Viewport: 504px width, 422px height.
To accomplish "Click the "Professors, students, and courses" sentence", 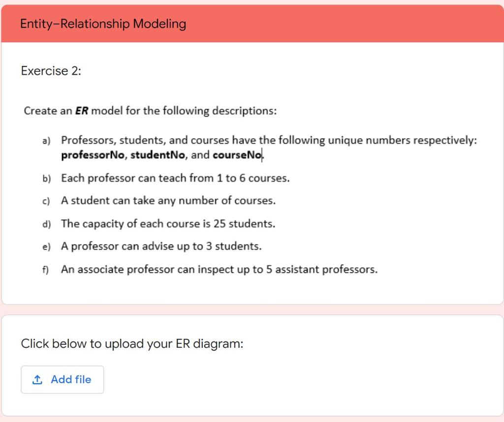I will point(268,140).
